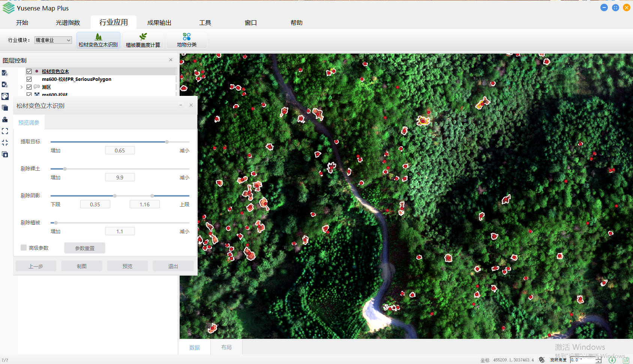Click the 剔除裸土 value field
This screenshot has width=633, height=364.
click(x=120, y=178)
